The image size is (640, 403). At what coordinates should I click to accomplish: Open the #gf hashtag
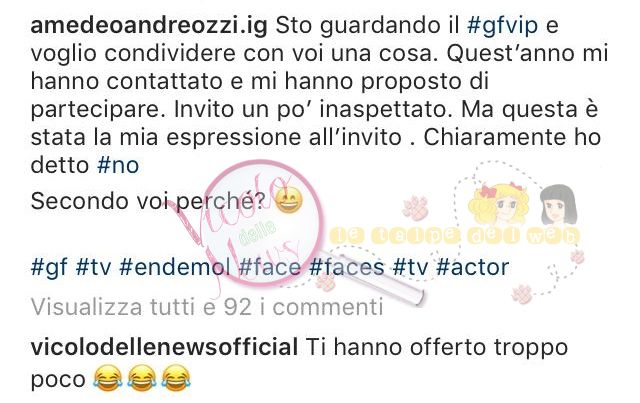[49, 267]
